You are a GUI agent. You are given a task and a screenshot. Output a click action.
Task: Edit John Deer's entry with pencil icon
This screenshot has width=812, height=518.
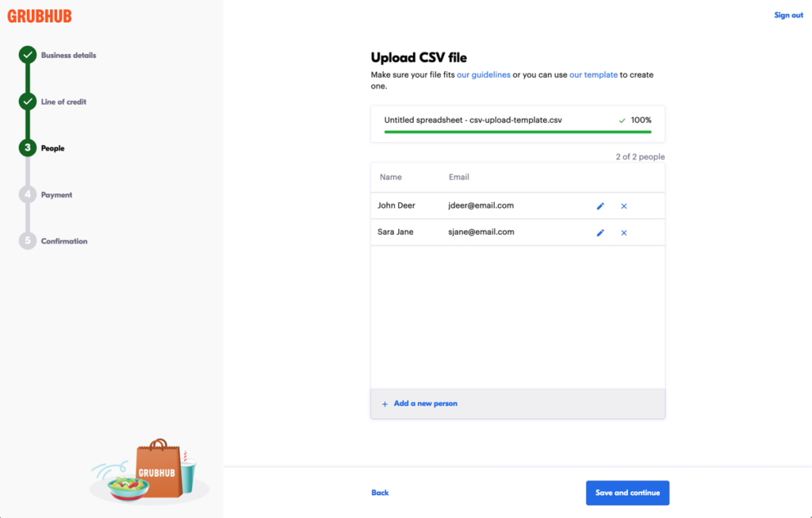click(600, 206)
